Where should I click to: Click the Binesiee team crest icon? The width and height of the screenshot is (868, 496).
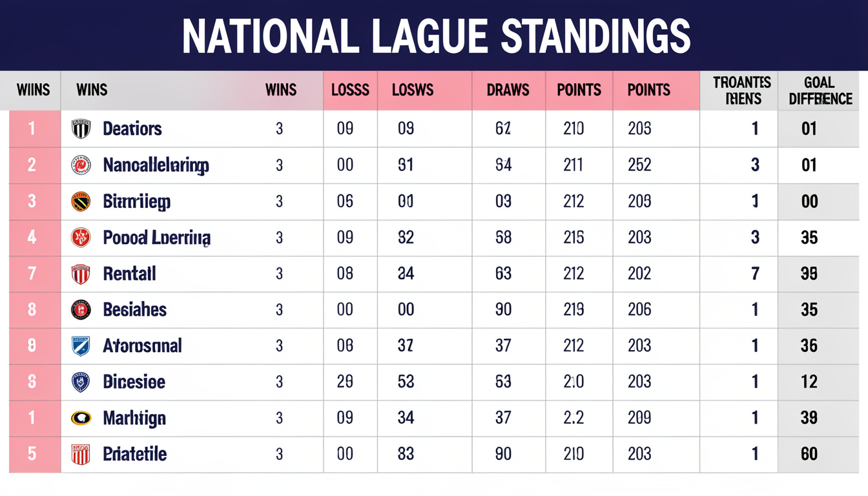click(x=81, y=382)
